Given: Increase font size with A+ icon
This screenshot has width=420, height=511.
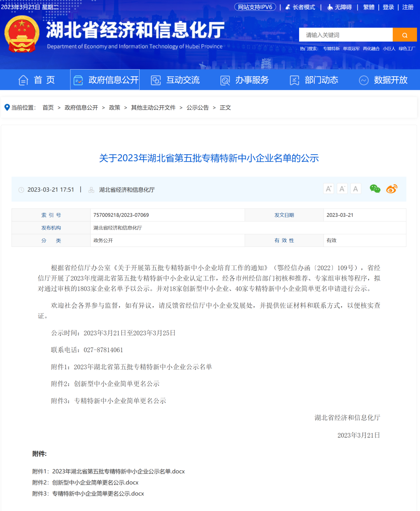Looking at the screenshot, I should (329, 189).
